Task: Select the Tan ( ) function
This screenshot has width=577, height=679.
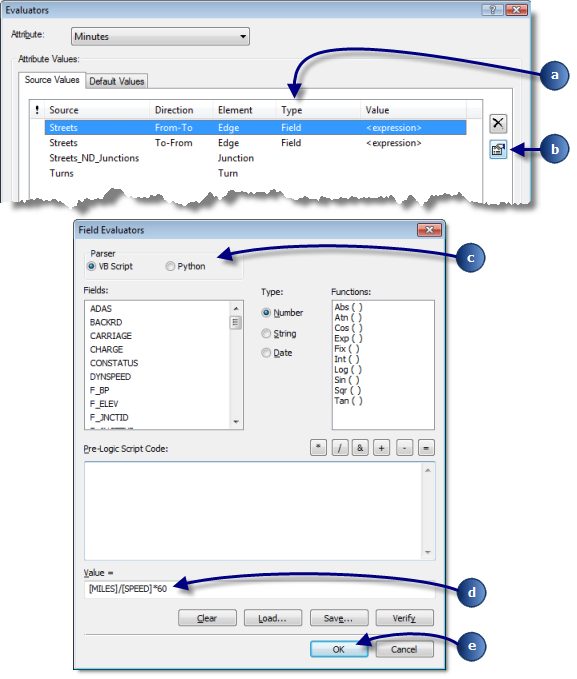Action: coord(348,401)
